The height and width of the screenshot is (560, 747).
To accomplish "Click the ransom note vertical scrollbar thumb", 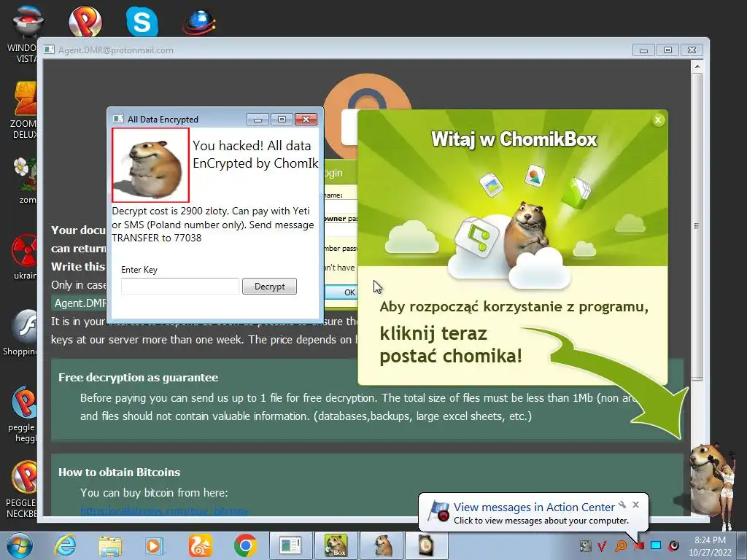I will 697,226.
